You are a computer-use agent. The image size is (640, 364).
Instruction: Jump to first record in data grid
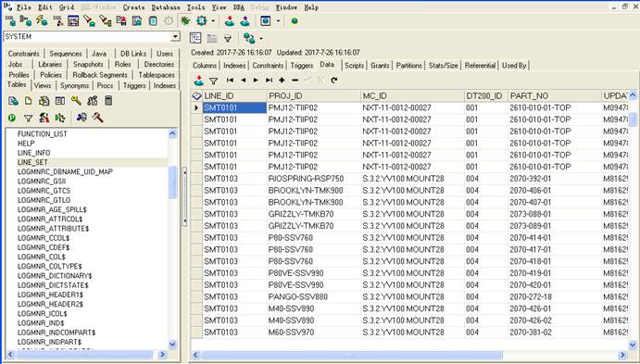(x=230, y=81)
